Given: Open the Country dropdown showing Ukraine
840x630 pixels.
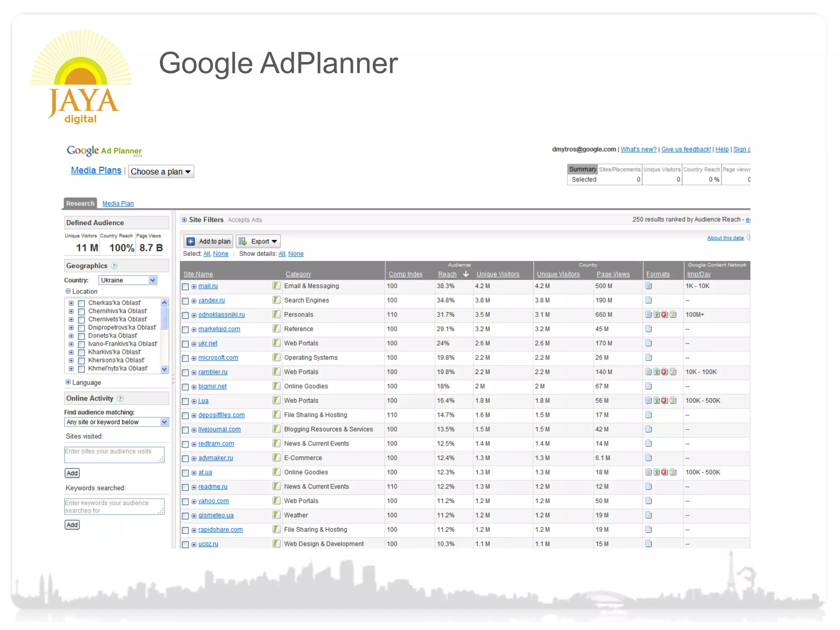Looking at the screenshot, I should tap(128, 280).
